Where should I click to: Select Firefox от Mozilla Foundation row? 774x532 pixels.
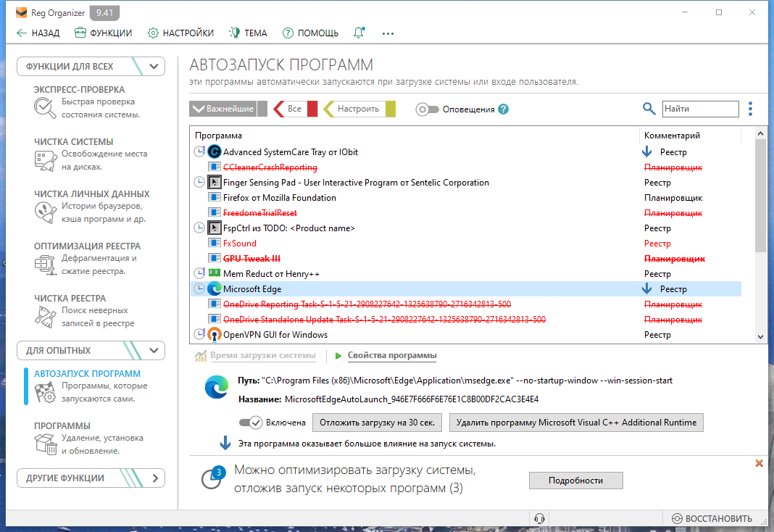pyautogui.click(x=466, y=197)
